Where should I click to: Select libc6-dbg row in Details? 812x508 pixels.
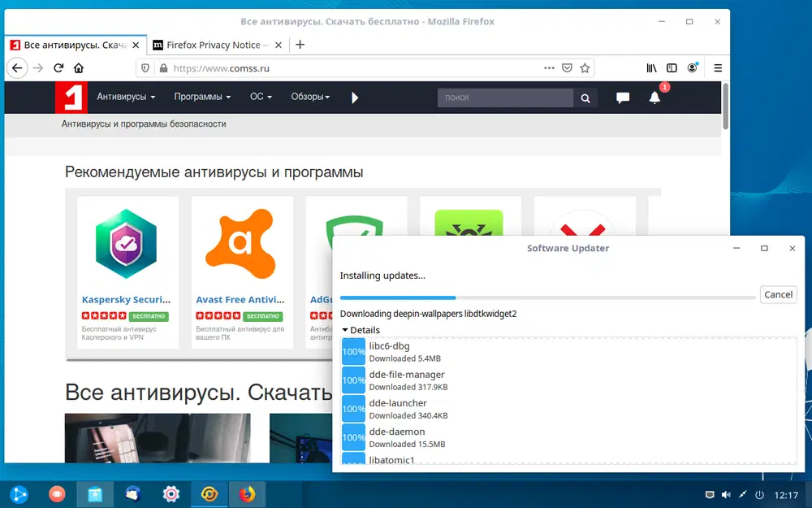click(568, 352)
